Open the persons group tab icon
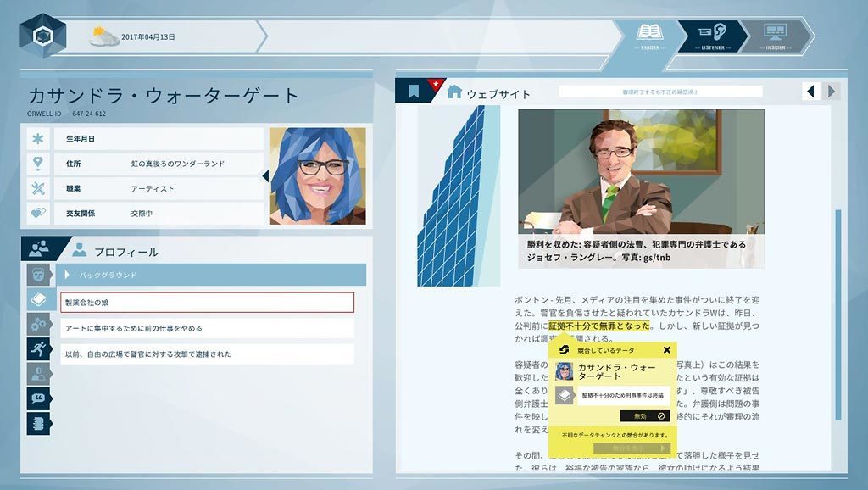The height and width of the screenshot is (490, 868). point(37,249)
